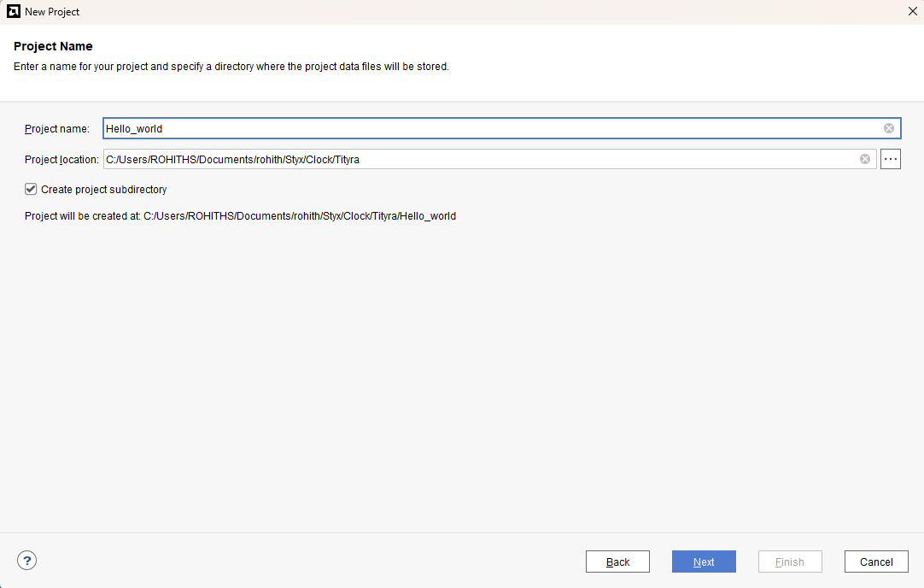Clear the Project name field text

[x=889, y=128]
